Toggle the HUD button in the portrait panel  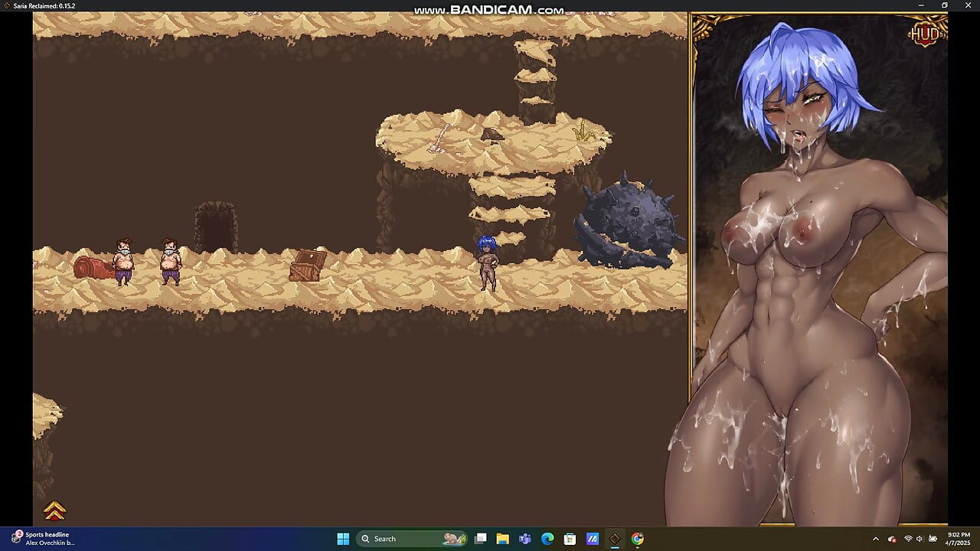(924, 33)
